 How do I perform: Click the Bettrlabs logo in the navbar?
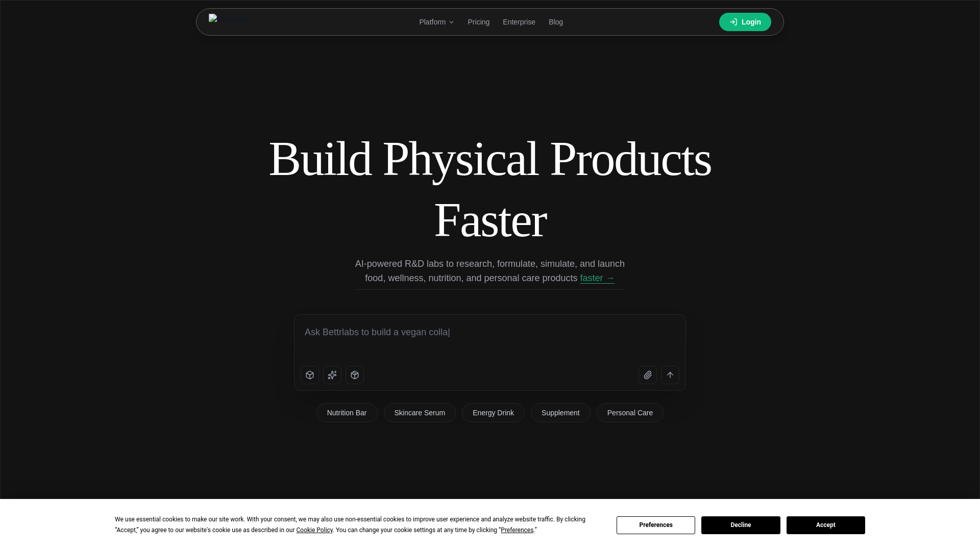tap(229, 19)
